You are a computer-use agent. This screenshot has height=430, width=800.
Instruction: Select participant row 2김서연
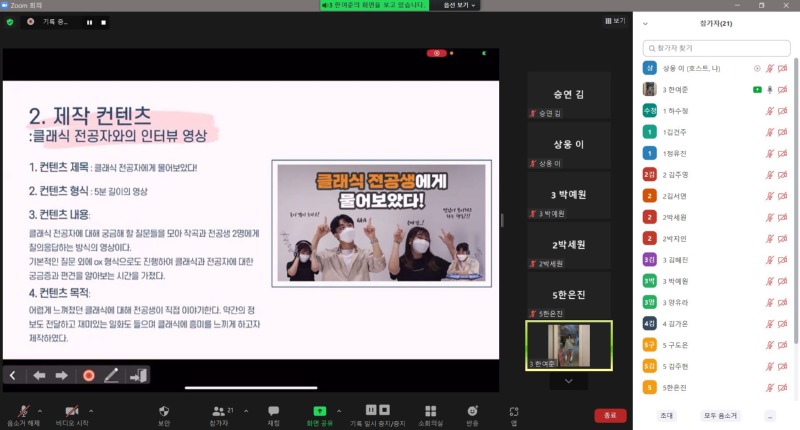pyautogui.click(x=716, y=196)
